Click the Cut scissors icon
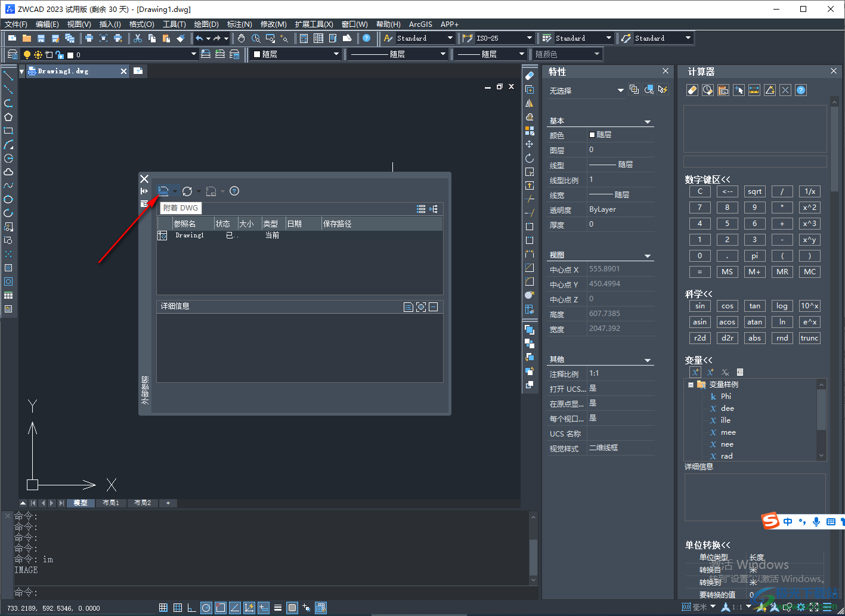845x616 pixels. [x=138, y=38]
